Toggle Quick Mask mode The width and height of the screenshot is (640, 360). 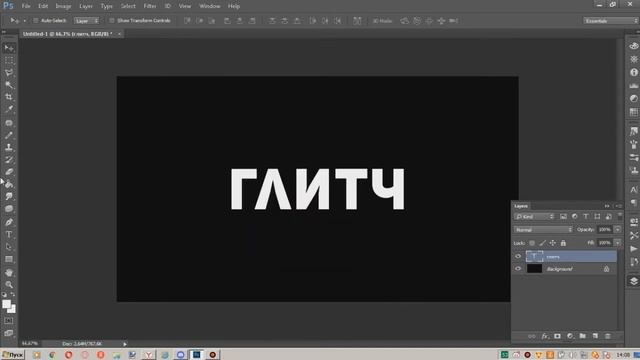point(9,321)
